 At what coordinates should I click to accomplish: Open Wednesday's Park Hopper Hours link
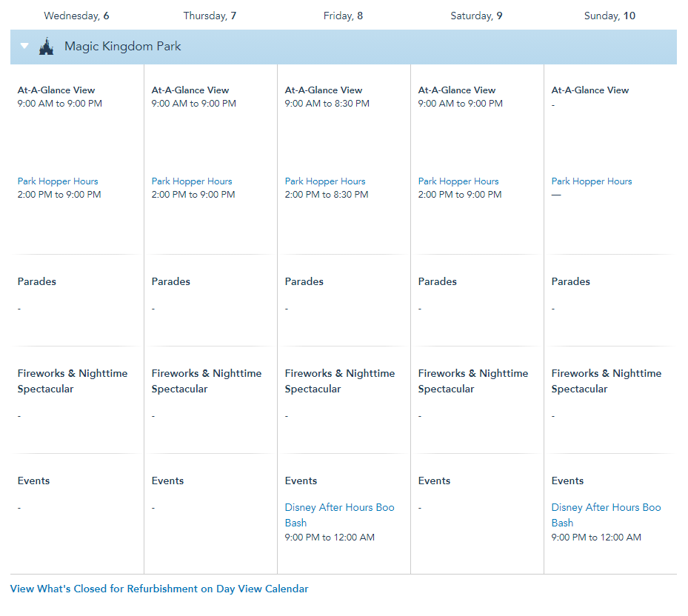58,181
